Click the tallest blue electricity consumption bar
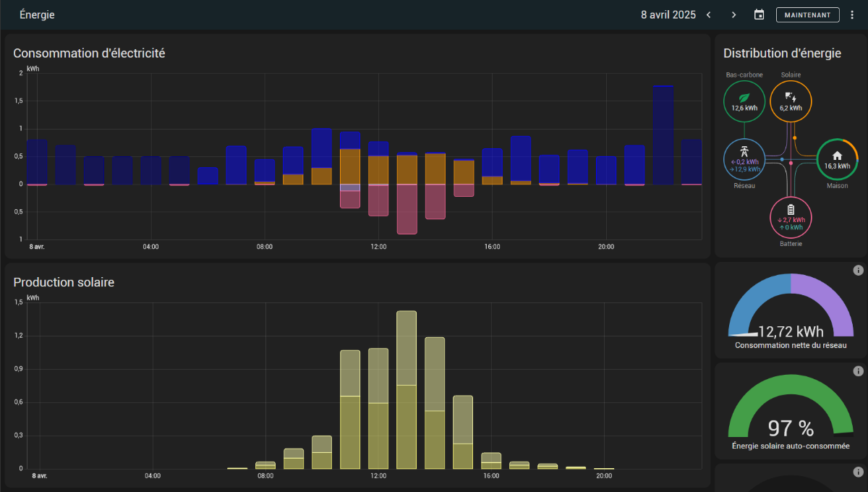Screen dimensions: 868x492 [x=663, y=135]
